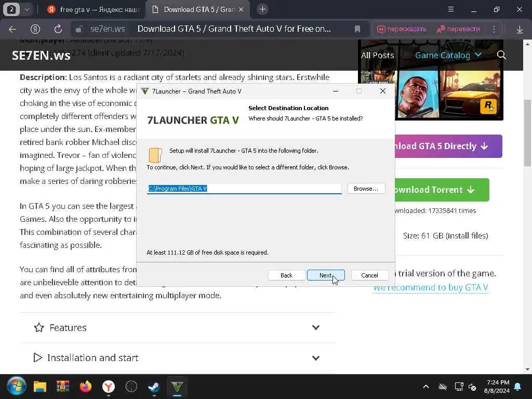Click the green Download Torrent button

tap(442, 190)
